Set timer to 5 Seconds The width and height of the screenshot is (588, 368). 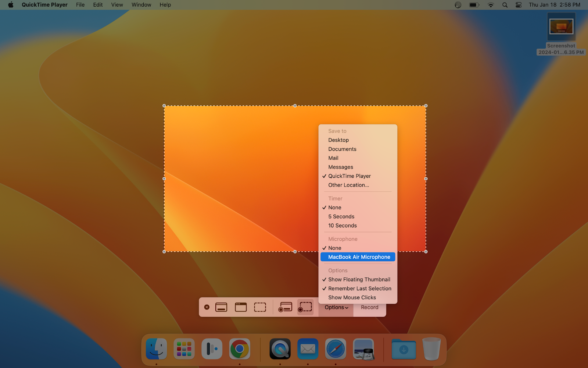358,217
